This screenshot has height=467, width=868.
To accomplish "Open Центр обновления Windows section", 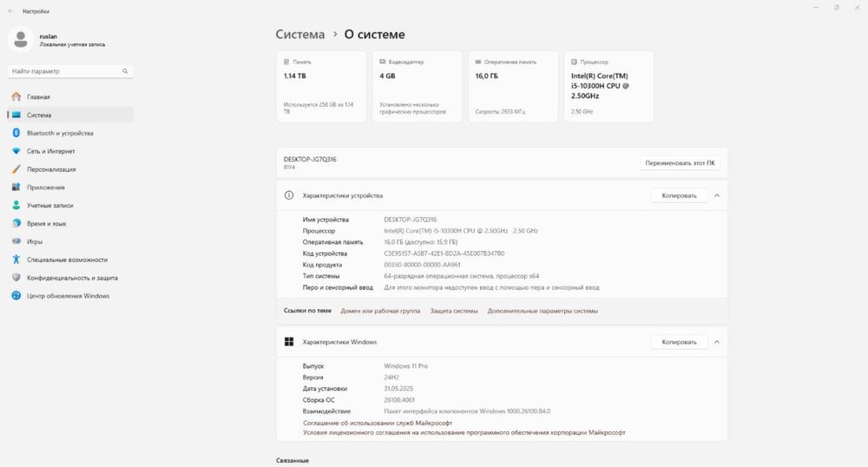I will point(70,296).
